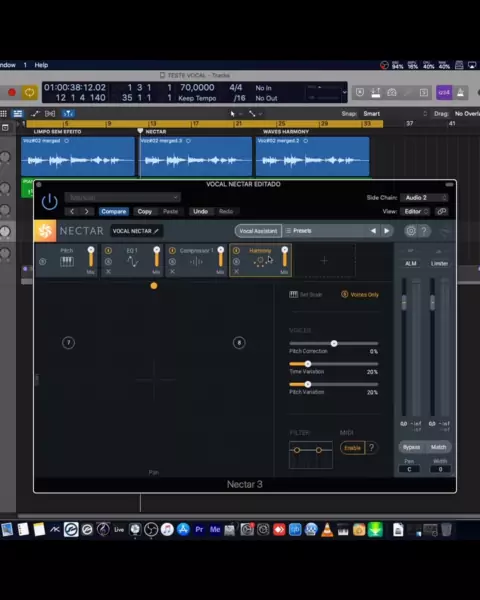Open plugin header preset dropdown

coord(122,197)
